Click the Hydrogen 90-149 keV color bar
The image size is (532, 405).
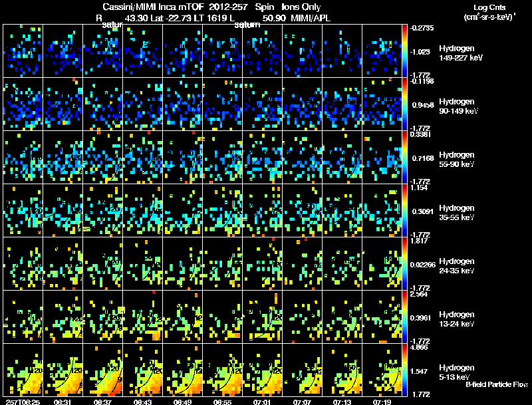pos(404,104)
